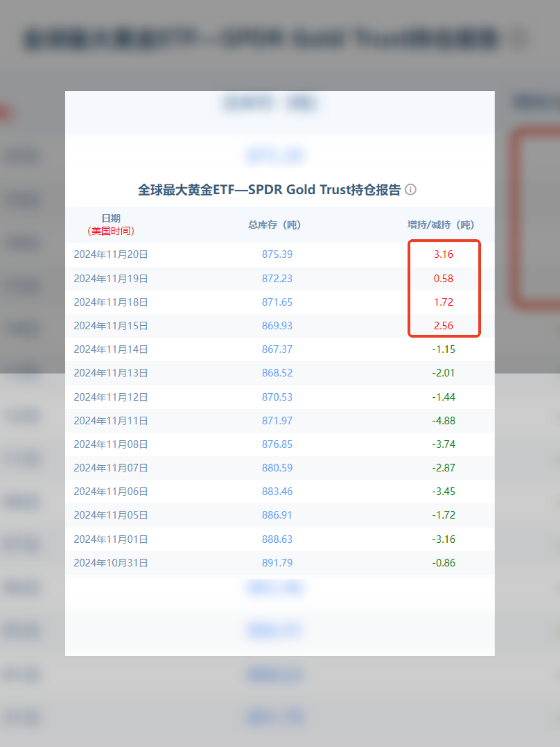Click the 增持/减持(吨) column header
Screen dimensions: 560x747
click(x=441, y=225)
